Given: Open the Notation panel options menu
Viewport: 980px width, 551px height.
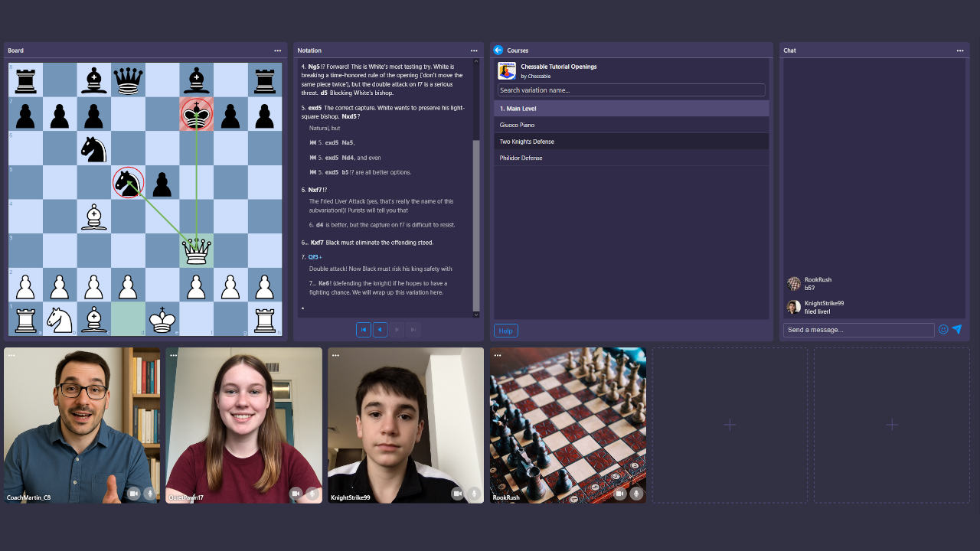Looking at the screenshot, I should click(x=474, y=51).
